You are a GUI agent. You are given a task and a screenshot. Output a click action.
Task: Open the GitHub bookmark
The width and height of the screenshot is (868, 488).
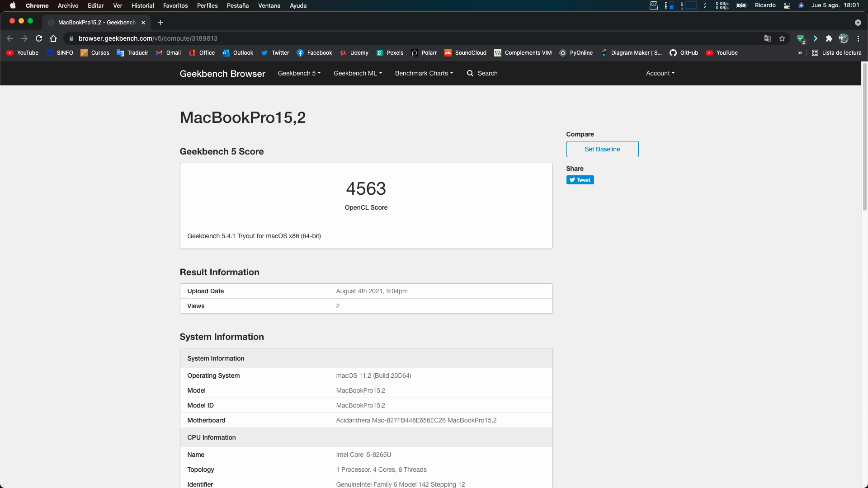[684, 53]
